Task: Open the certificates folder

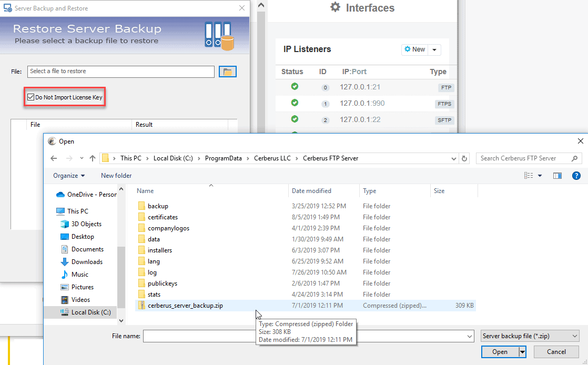Action: pos(163,217)
